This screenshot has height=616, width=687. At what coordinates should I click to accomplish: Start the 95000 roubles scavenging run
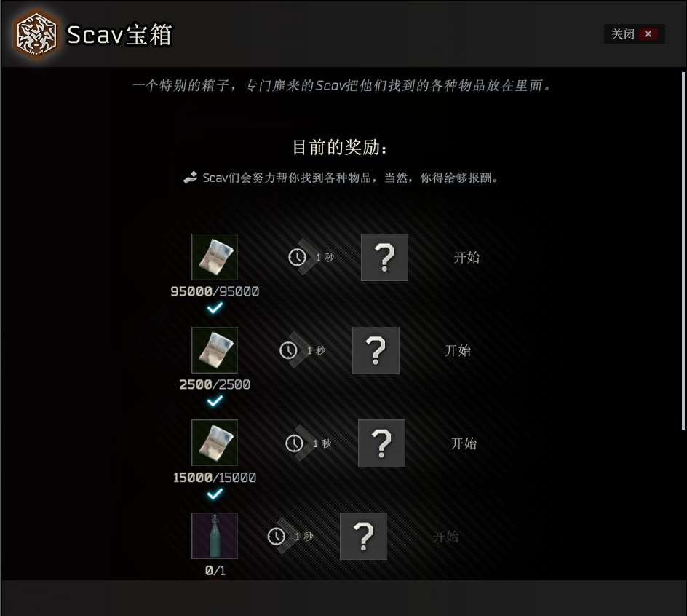466,257
